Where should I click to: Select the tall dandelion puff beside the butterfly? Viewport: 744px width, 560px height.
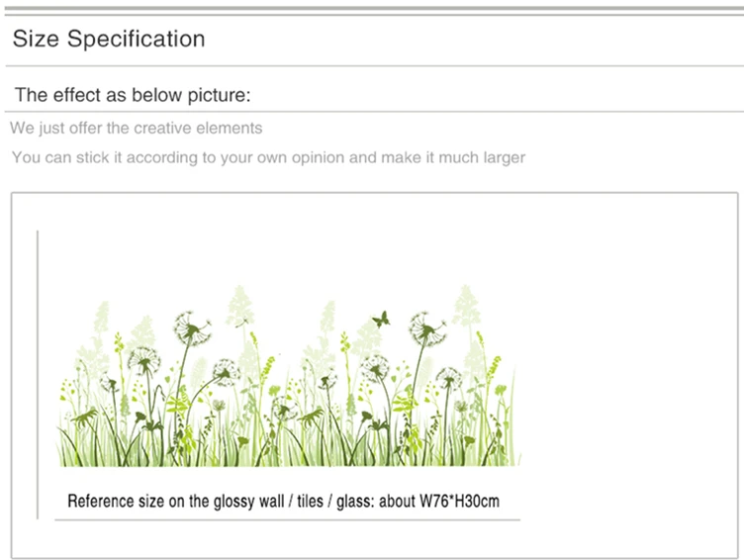427,328
